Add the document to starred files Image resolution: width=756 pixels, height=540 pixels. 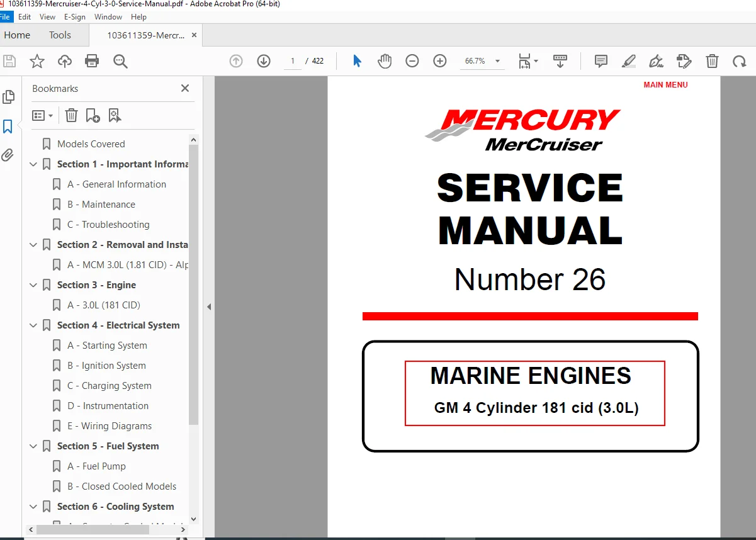click(37, 61)
